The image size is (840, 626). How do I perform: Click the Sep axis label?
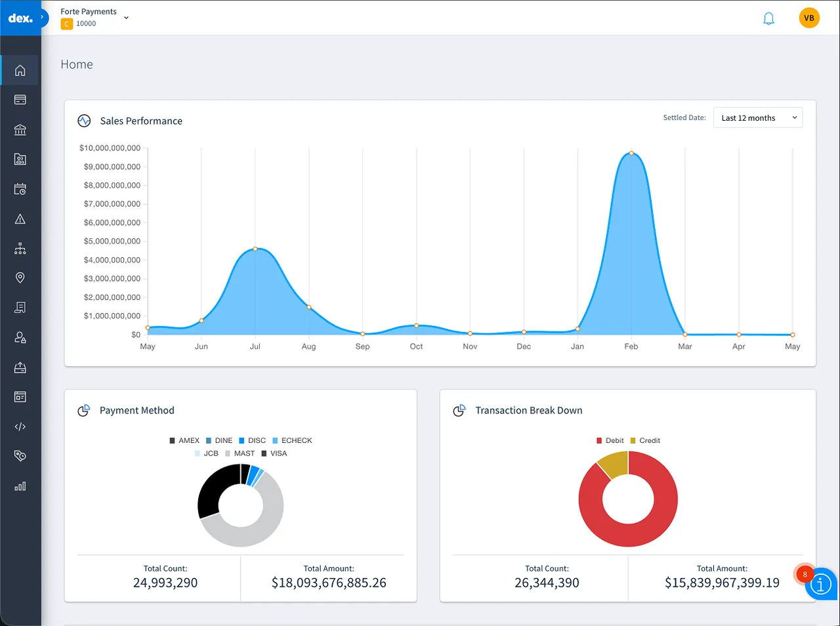tap(362, 346)
